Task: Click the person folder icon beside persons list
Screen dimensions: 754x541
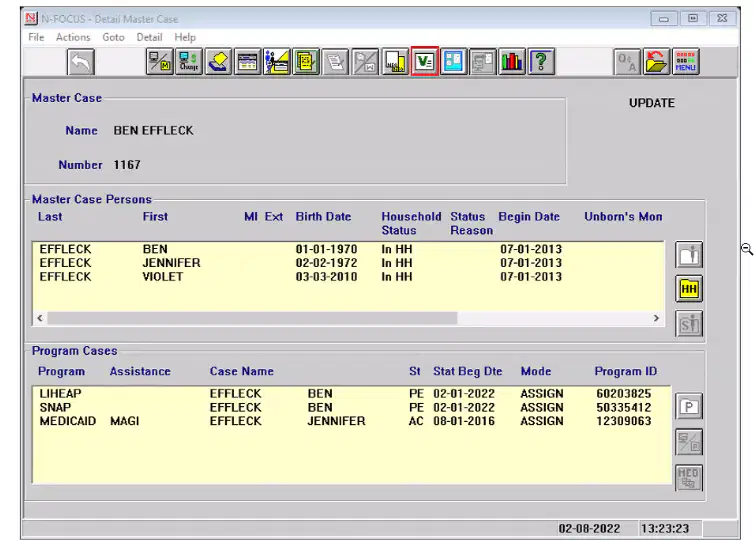Action: pyautogui.click(x=689, y=255)
